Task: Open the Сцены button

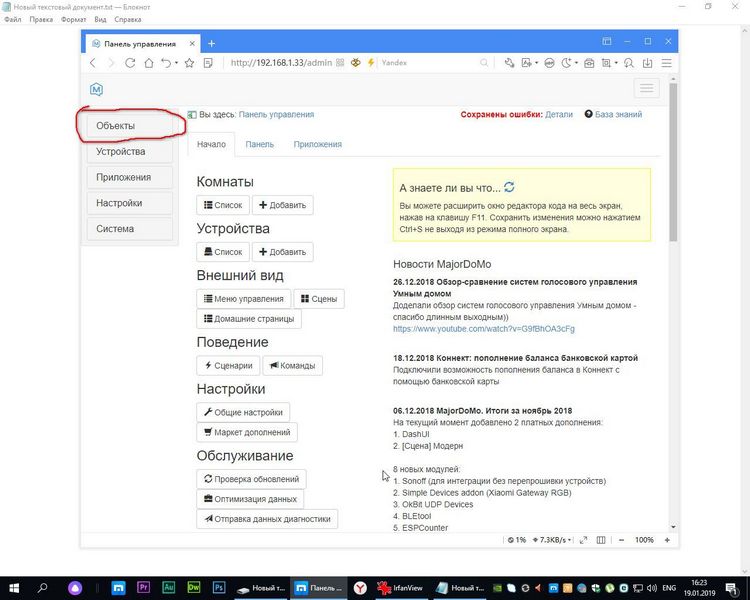Action: (x=319, y=299)
